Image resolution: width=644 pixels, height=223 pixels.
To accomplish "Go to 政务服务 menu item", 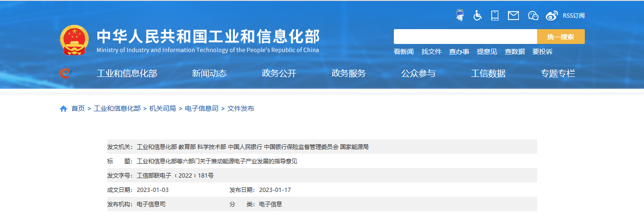I will tap(348, 74).
